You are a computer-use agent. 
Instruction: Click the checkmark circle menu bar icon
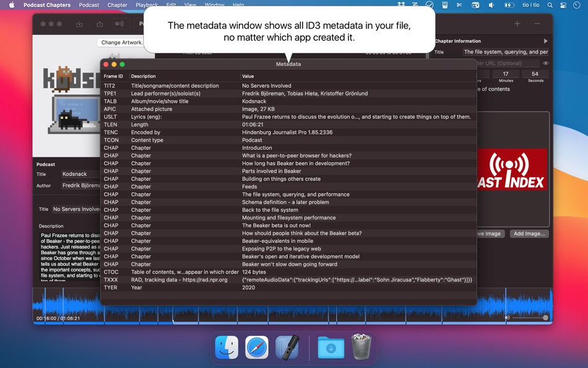(430, 5)
